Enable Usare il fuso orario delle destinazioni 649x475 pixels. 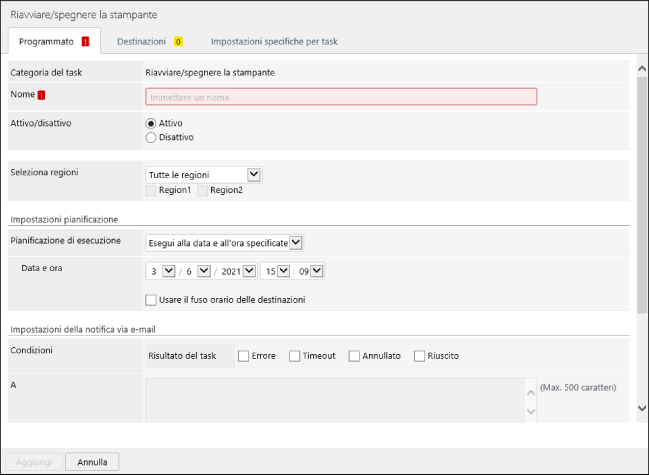tap(151, 300)
